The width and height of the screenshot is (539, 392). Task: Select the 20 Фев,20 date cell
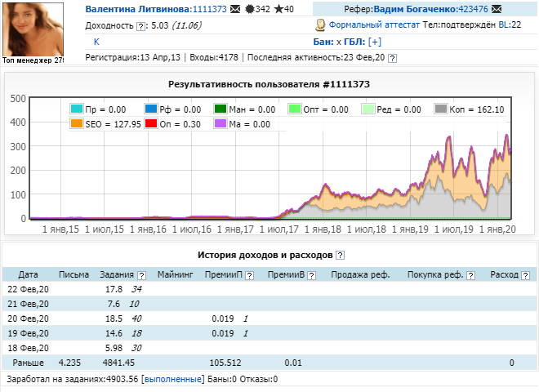[29, 318]
